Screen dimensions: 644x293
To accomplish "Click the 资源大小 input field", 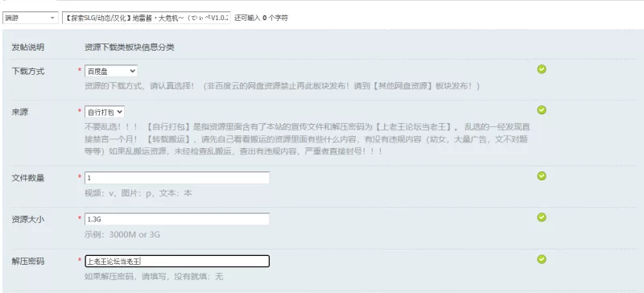I will 177,219.
